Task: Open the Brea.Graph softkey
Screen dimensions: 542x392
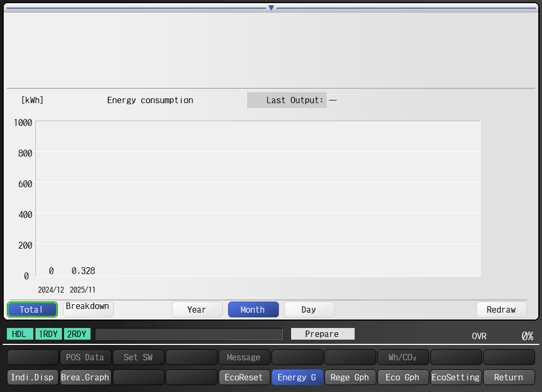Action: (85, 377)
